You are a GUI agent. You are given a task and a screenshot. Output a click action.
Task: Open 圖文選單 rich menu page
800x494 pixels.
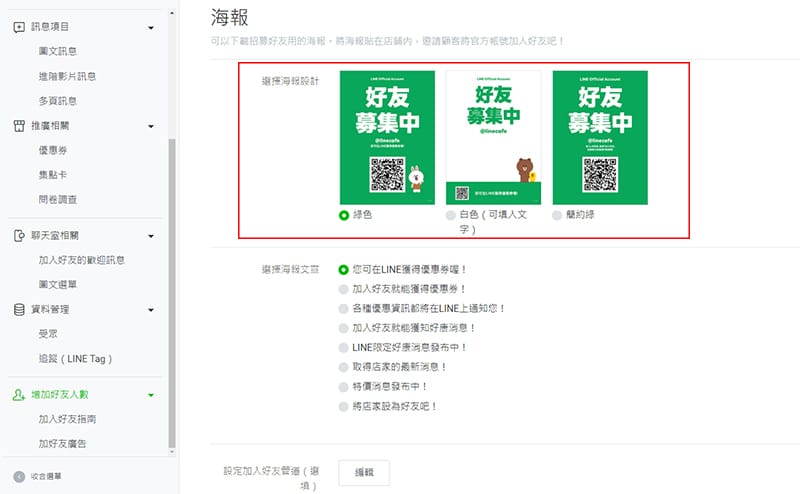pyautogui.click(x=58, y=284)
